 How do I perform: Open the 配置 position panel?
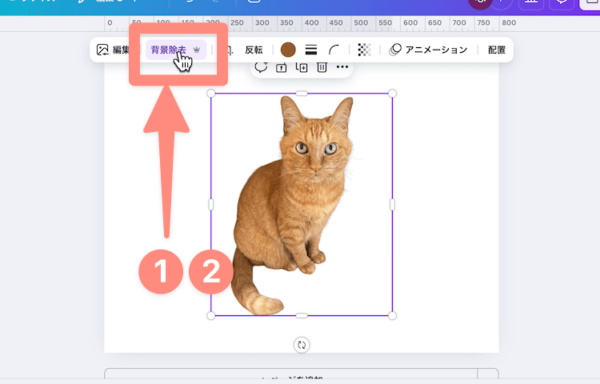(x=497, y=50)
